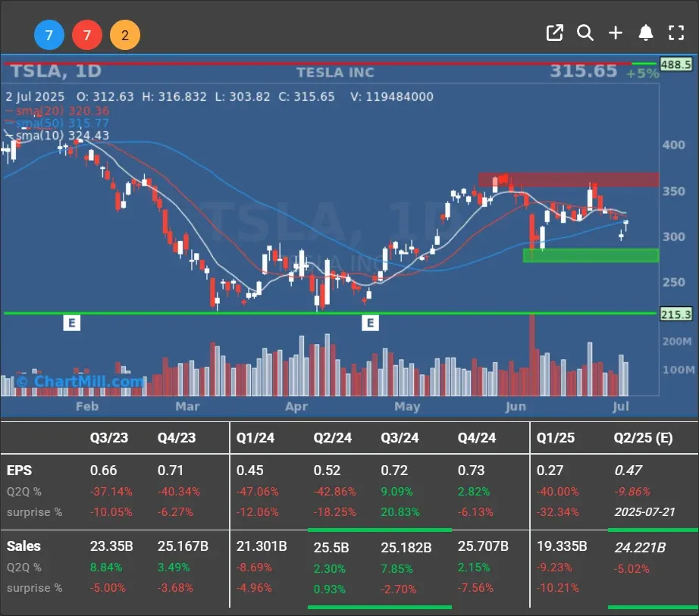This screenshot has width=699, height=616.
Task: Click the blue badge showing 7
Action: tap(49, 35)
